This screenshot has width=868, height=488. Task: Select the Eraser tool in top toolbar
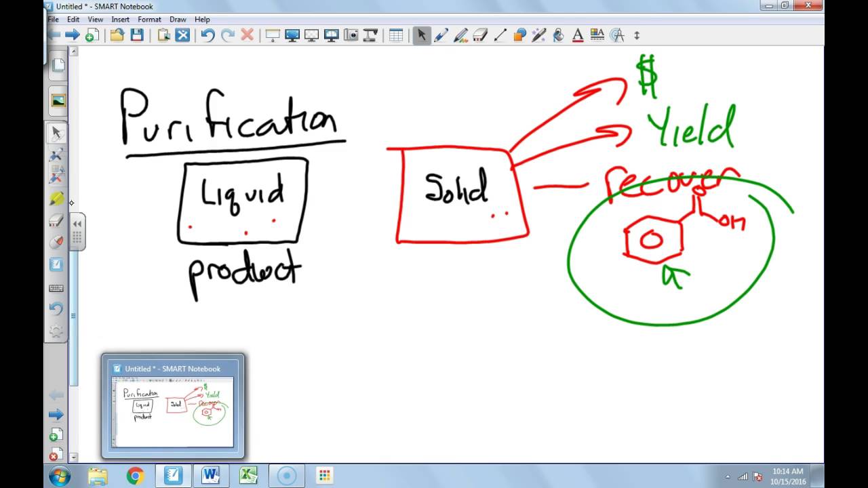[x=480, y=35]
